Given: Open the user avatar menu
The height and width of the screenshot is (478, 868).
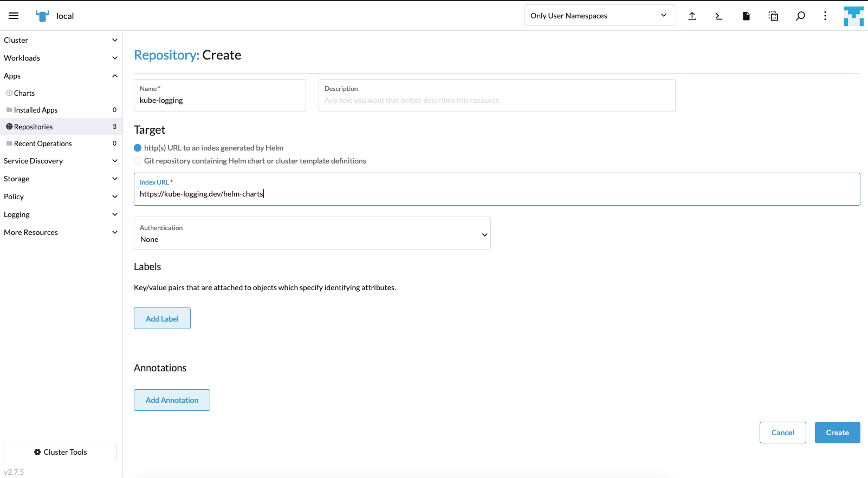Looking at the screenshot, I should pyautogui.click(x=853, y=16).
